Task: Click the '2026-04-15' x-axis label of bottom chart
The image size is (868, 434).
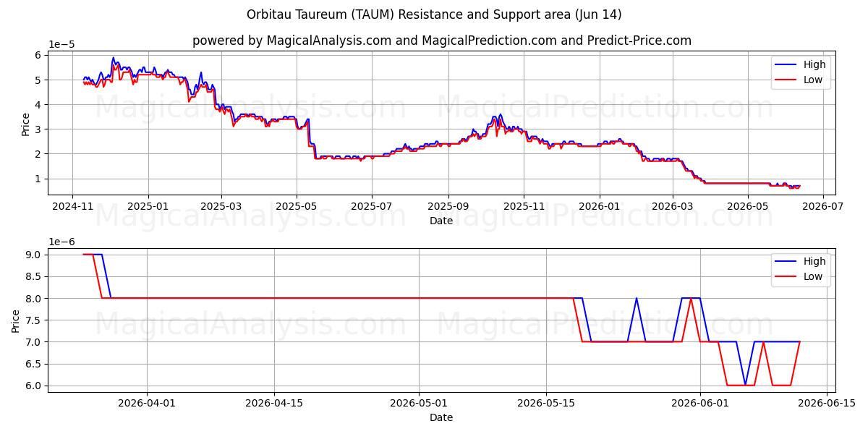Action: pos(274,404)
